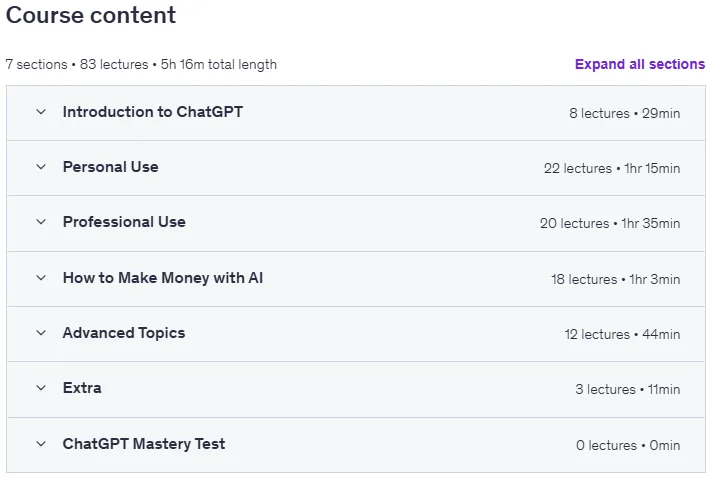
Task: Open the Personal Use section heading
Action: pyautogui.click(x=110, y=167)
